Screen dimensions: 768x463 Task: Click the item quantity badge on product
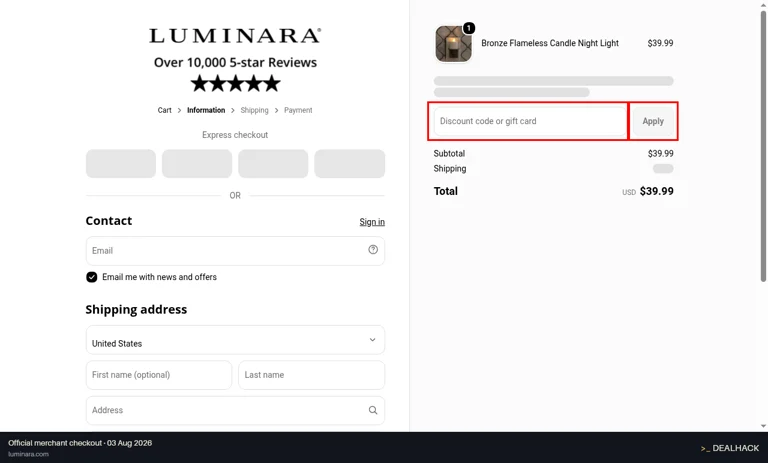pos(469,28)
